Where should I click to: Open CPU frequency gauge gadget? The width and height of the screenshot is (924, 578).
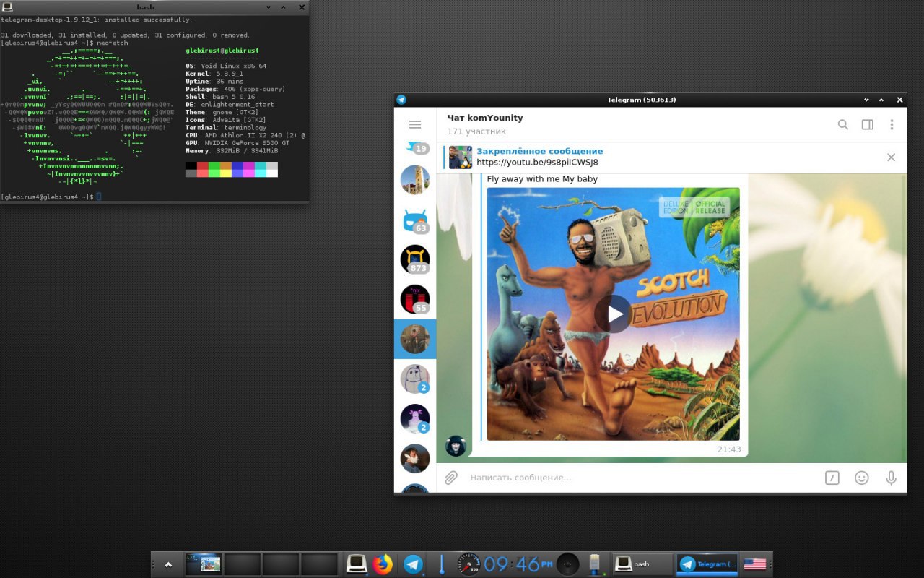pyautogui.click(x=468, y=564)
